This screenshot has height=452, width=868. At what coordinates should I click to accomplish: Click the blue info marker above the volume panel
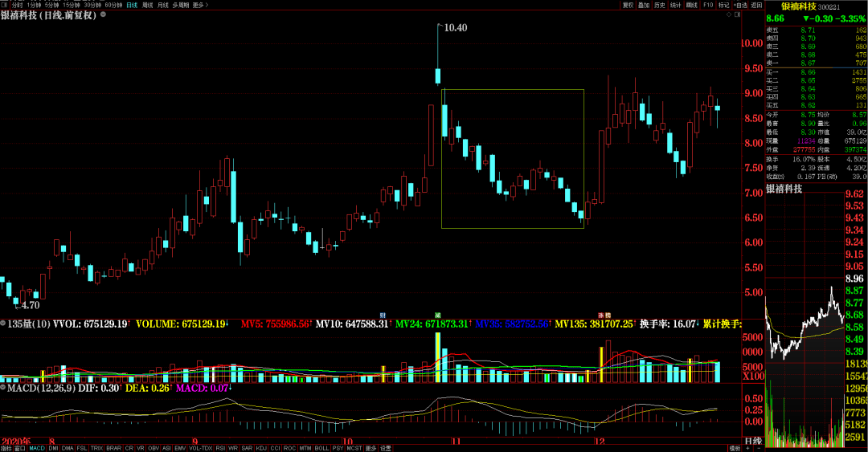coord(383,316)
